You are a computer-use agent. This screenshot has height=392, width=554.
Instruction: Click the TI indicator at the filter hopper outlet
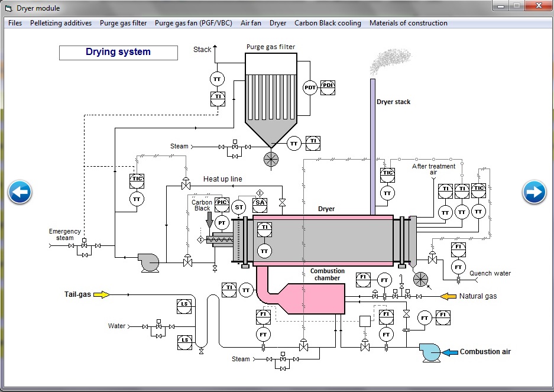(313, 143)
